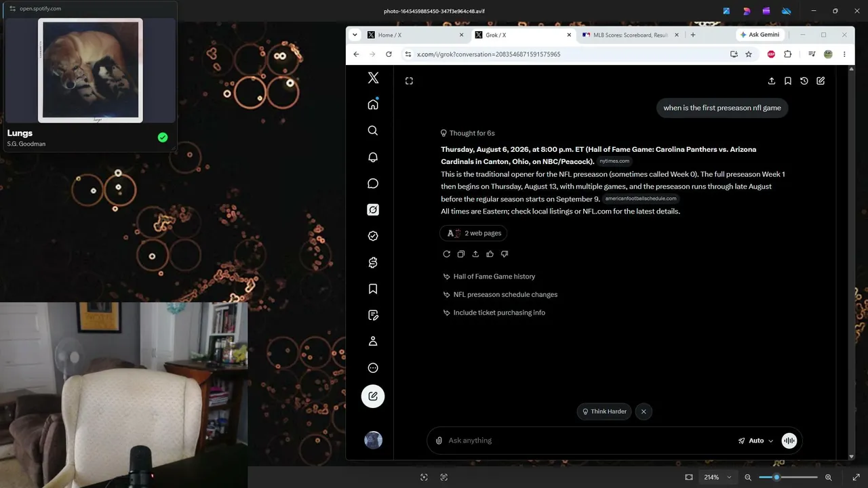Image resolution: width=868 pixels, height=488 pixels.
Task: Open the Extensions puzzle menu
Action: pos(787,54)
